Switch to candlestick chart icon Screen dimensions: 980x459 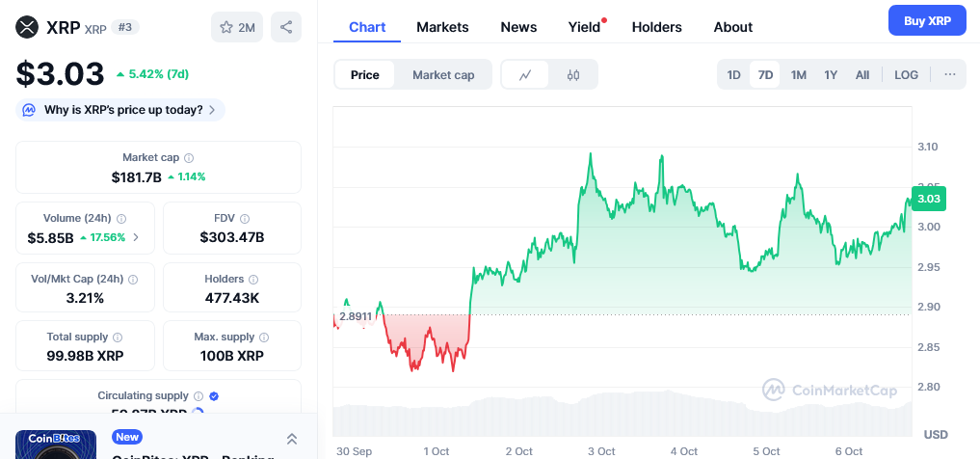coord(573,75)
